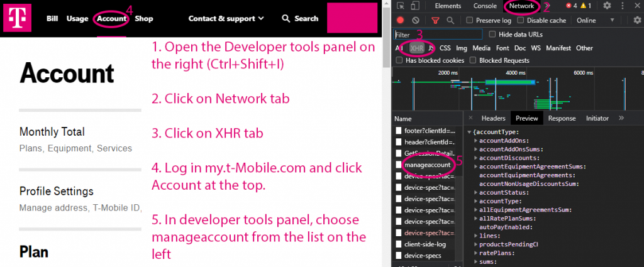The image size is (644, 267).
Task: Expand the Contact & support menu
Action: [226, 18]
